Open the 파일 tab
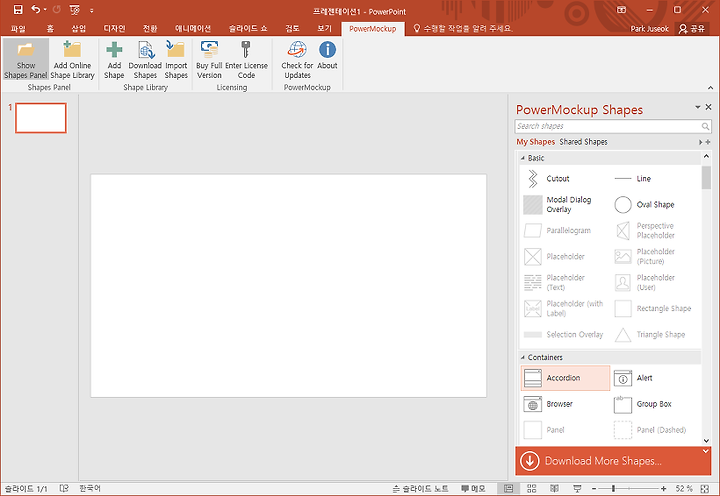The width and height of the screenshot is (720, 496). coord(18,28)
